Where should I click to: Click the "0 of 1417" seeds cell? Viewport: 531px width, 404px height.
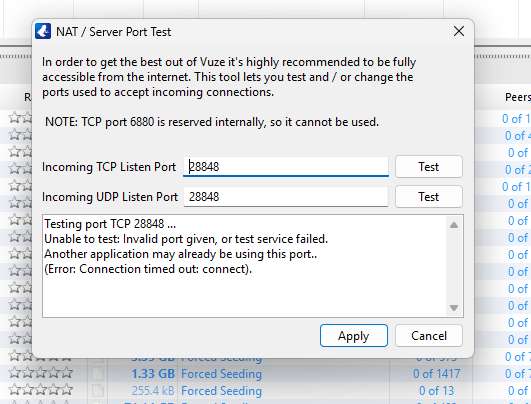[x=436, y=374]
